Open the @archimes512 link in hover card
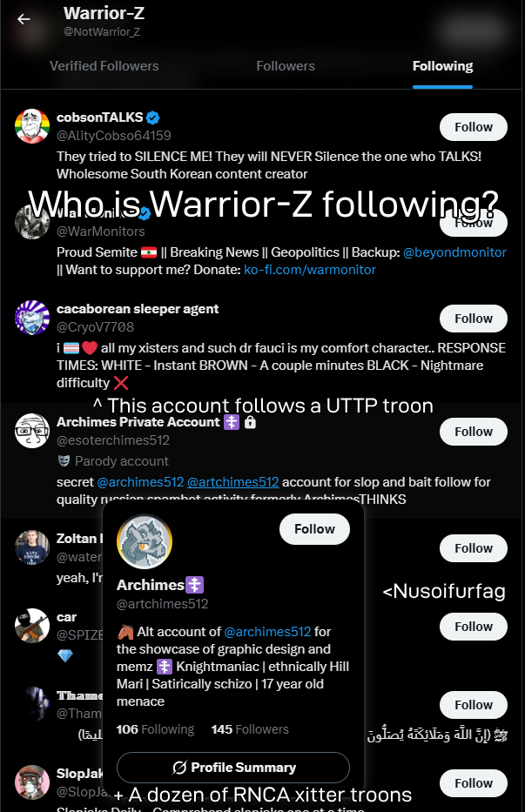The height and width of the screenshot is (812, 525). [267, 632]
